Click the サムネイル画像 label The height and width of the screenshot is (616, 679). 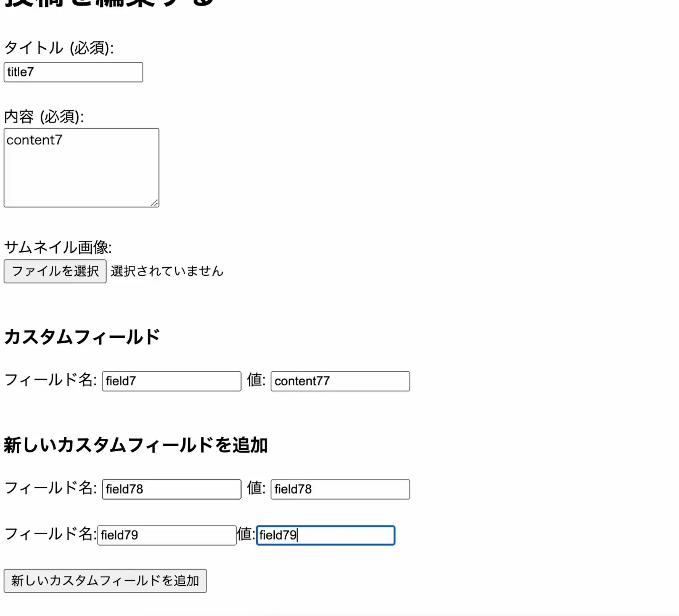click(58, 247)
